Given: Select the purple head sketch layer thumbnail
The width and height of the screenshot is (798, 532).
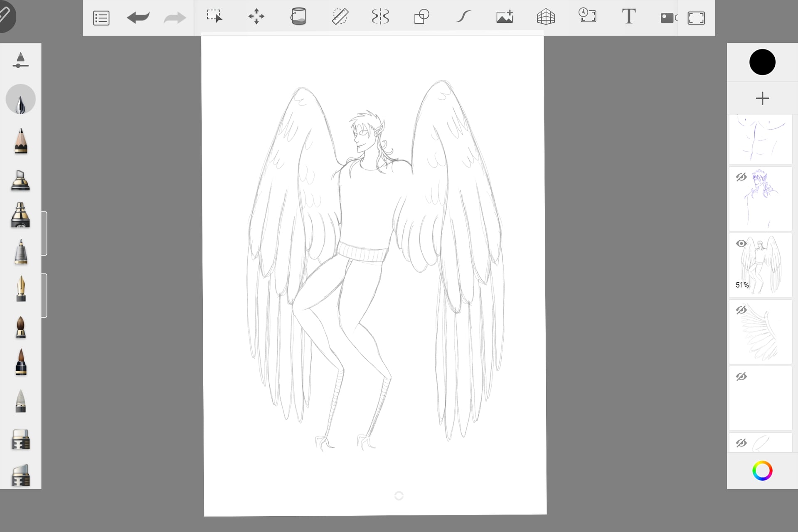Looking at the screenshot, I should [x=761, y=199].
